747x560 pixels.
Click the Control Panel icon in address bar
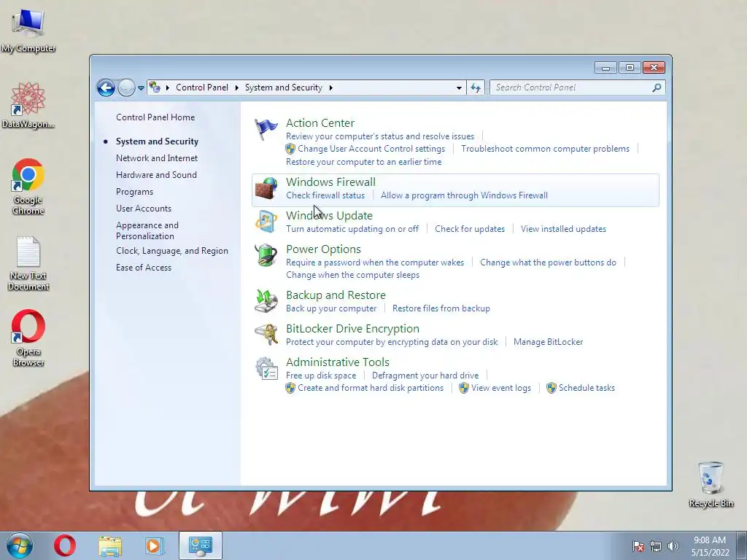pos(155,87)
